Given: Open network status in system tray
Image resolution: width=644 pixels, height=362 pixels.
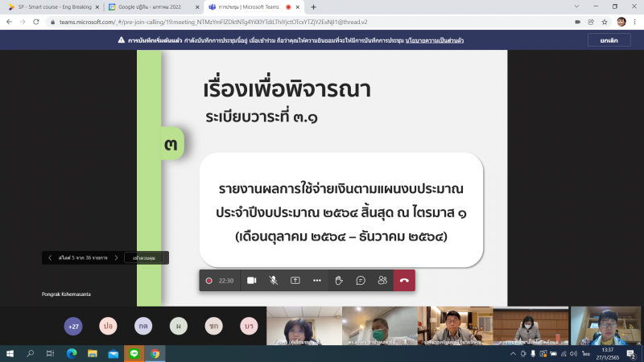Looking at the screenshot, I should point(563,353).
